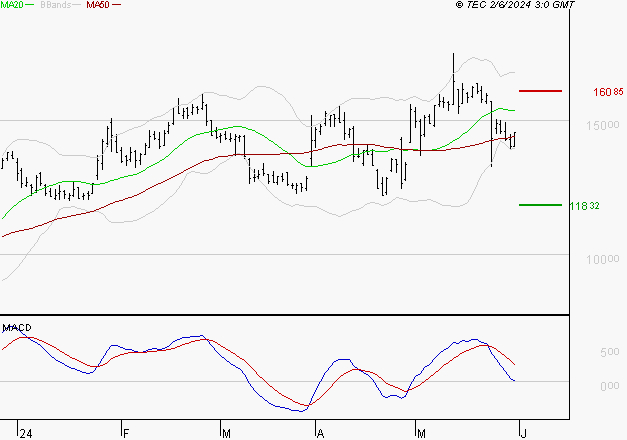Click the dark red line sample beside MA50
627x440 pixels.
coord(116,5)
